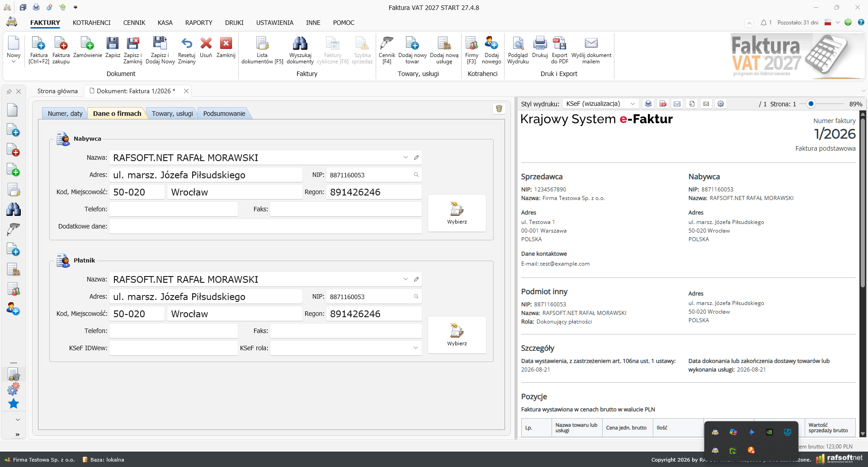The height and width of the screenshot is (467, 868).
Task: Open Wyszukaj dokumenty binoculars tool
Action: pyautogui.click(x=300, y=50)
